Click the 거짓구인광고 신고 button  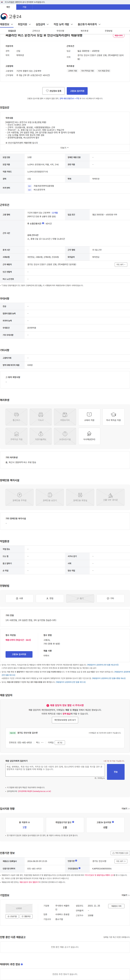pyautogui.click(x=120, y=853)
